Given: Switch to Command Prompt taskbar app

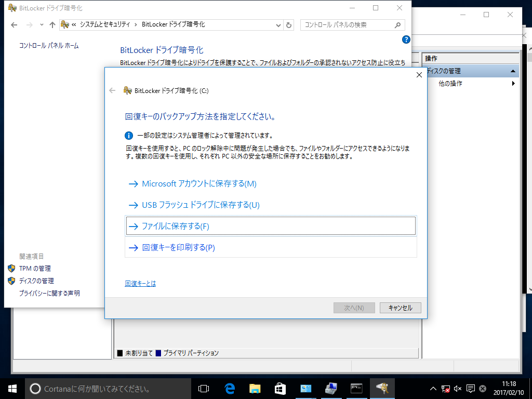Looking at the screenshot, I should point(356,389).
